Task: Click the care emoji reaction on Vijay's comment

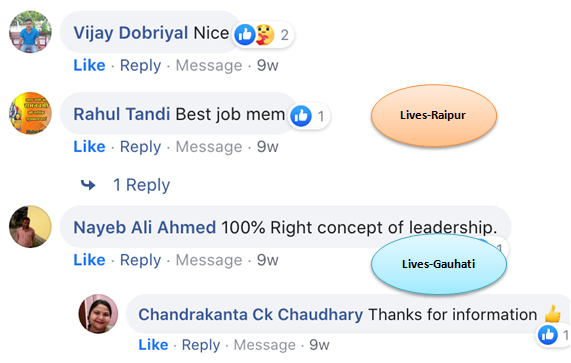Action: point(265,35)
